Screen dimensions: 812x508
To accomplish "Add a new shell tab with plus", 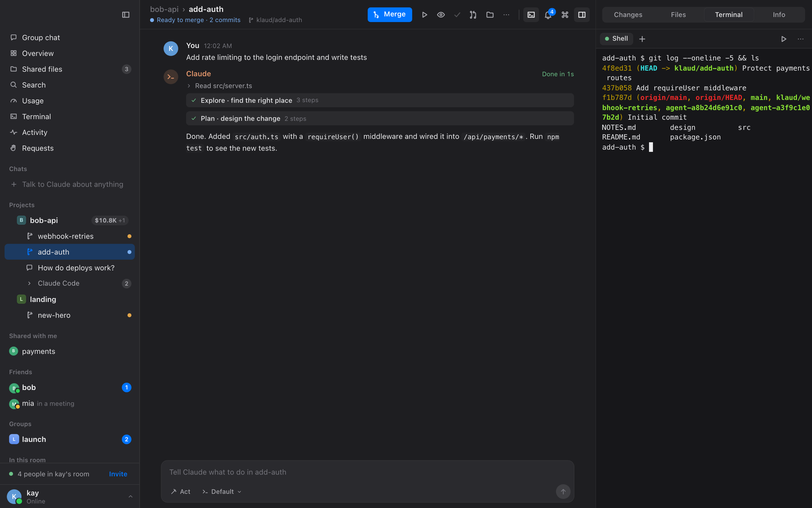I will pyautogui.click(x=642, y=39).
